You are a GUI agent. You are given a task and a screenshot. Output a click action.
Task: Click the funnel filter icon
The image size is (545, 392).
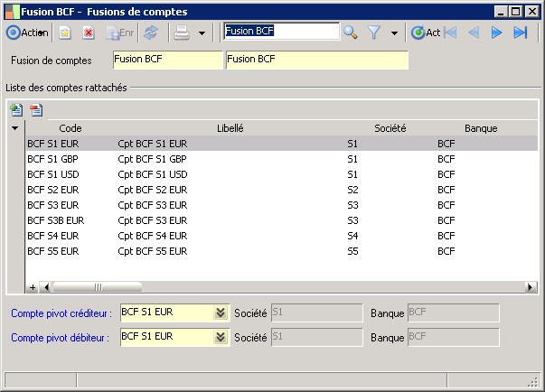(x=374, y=33)
